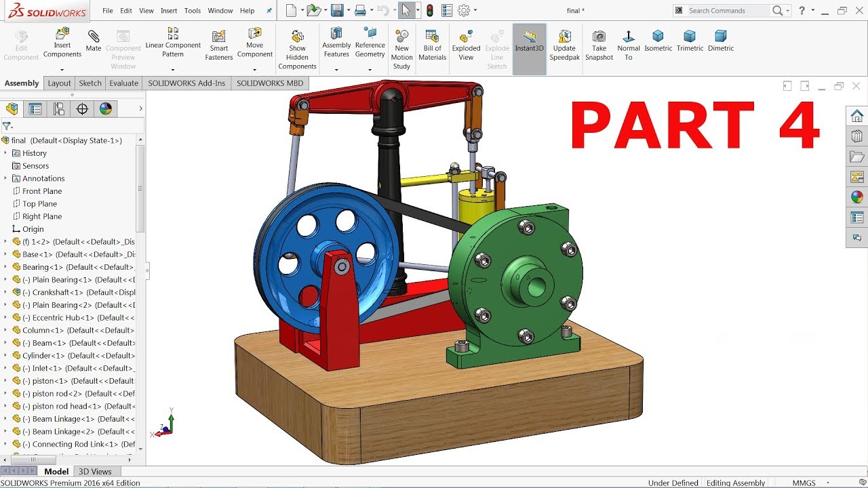
Task: Open Save options dropdown arrow
Action: tap(347, 11)
